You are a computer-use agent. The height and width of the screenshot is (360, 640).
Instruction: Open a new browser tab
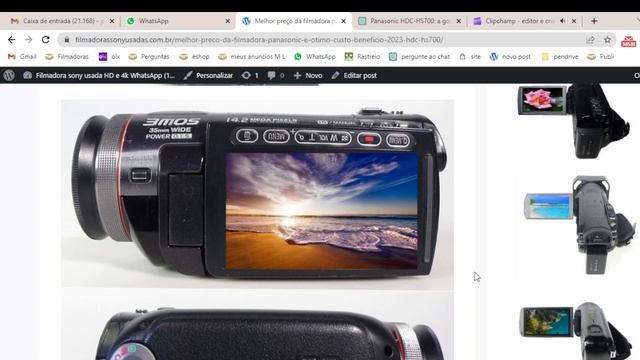tap(594, 21)
